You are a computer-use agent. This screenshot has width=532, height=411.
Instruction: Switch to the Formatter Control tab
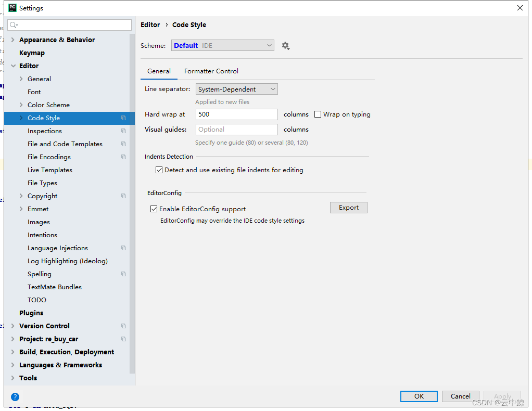[211, 71]
